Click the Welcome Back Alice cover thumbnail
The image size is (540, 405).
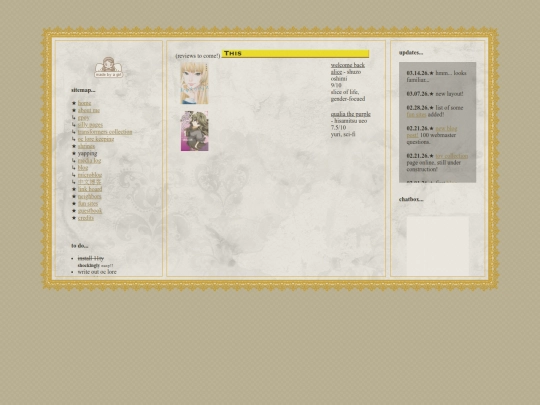(x=195, y=83)
